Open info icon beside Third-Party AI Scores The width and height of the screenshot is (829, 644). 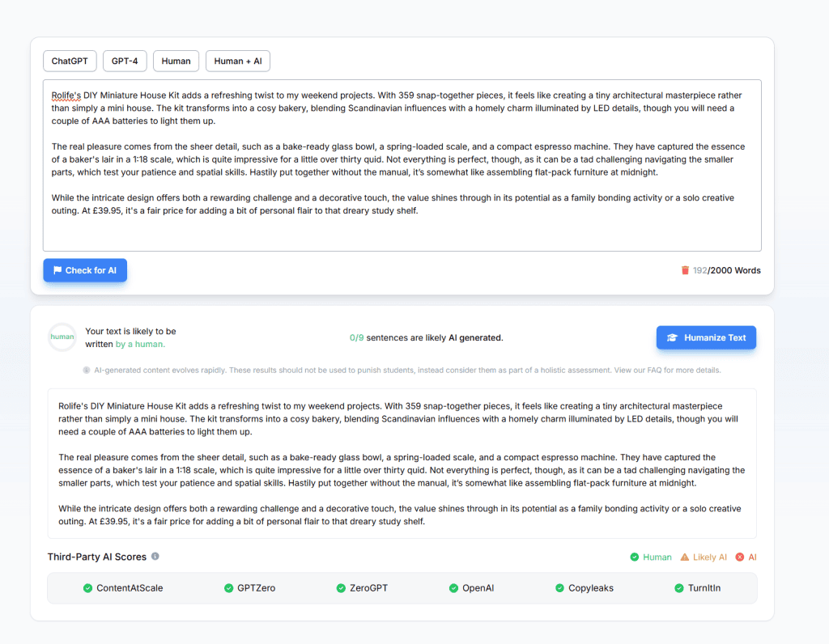tap(155, 557)
